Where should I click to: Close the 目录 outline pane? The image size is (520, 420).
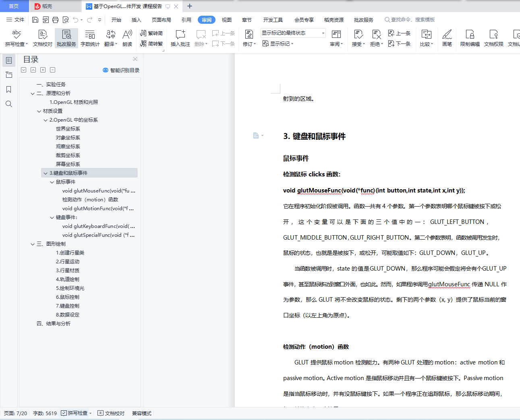135,59
